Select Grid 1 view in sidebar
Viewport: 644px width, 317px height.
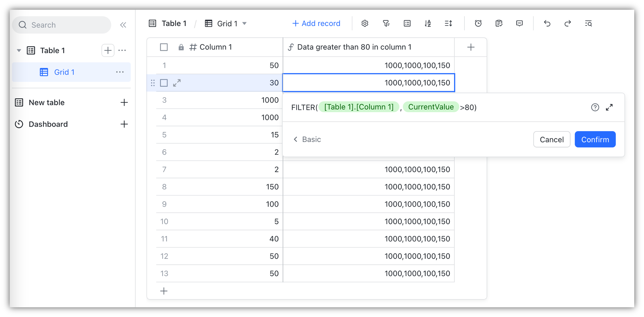pos(64,72)
